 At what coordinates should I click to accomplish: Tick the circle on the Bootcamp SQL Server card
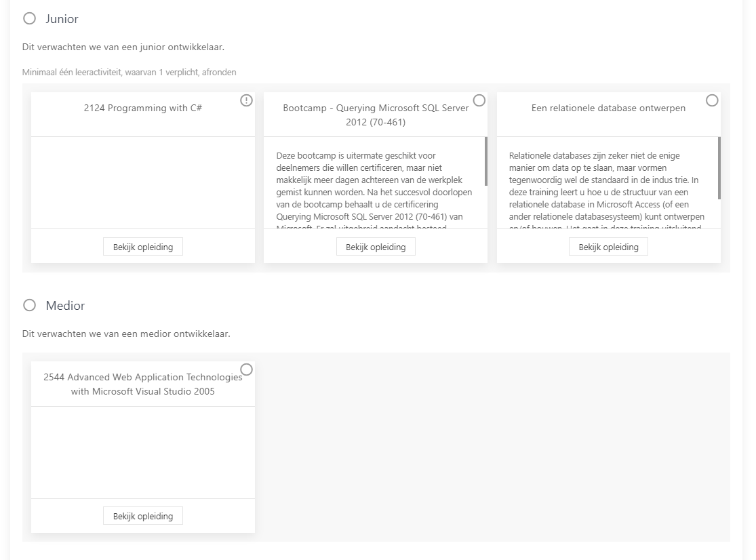[x=479, y=100]
